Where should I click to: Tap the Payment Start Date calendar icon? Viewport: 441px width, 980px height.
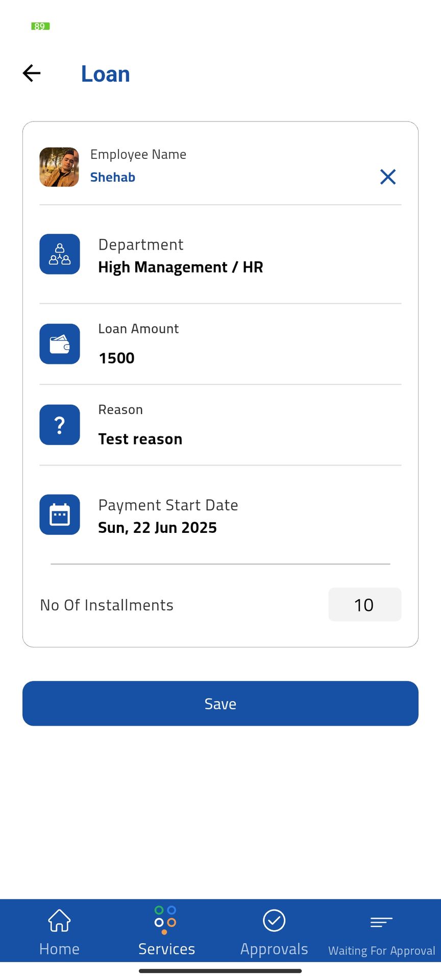[60, 514]
